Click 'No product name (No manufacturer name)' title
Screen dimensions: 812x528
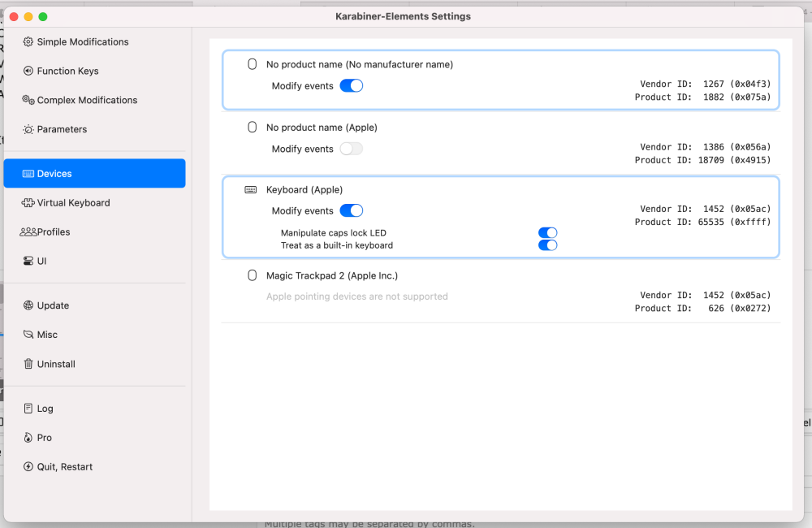360,65
